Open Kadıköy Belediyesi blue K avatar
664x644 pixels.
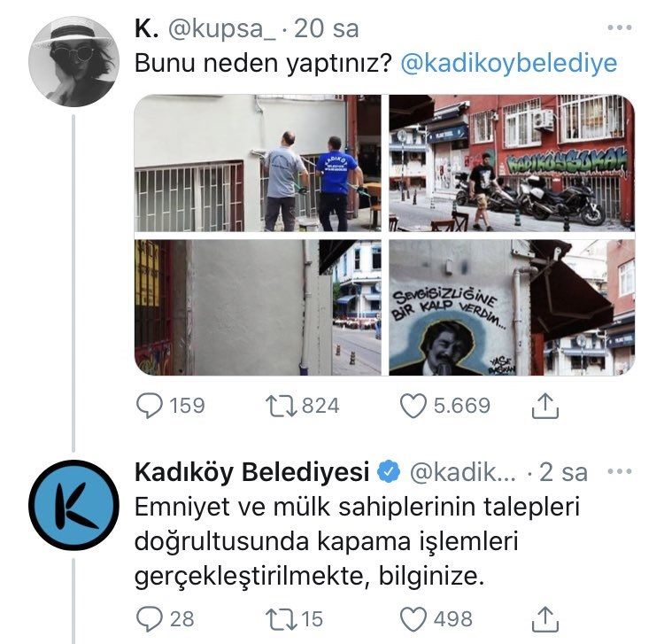(x=73, y=505)
